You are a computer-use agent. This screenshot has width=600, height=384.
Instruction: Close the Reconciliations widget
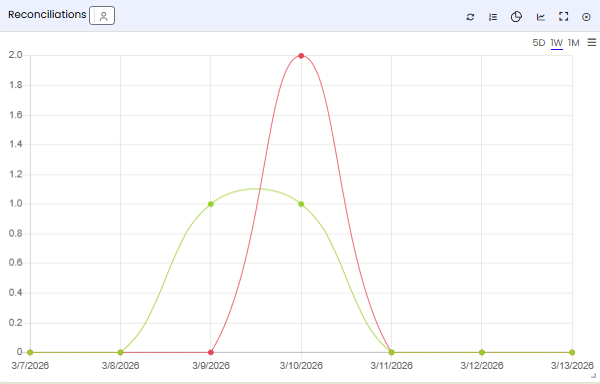click(586, 17)
